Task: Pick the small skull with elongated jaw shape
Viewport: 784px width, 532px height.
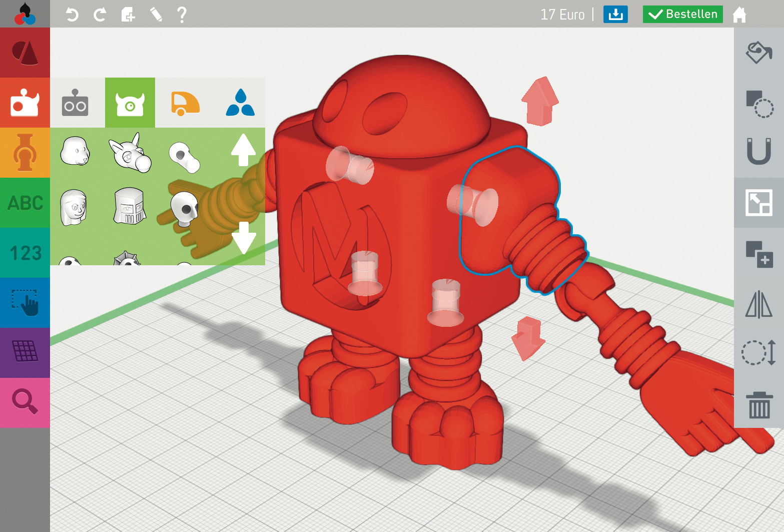Action: click(185, 157)
